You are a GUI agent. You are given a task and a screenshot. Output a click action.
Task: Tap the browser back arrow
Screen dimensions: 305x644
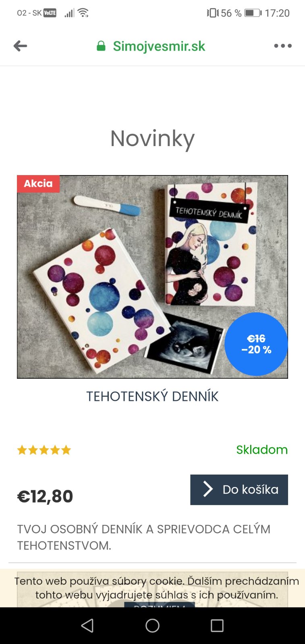(x=20, y=46)
